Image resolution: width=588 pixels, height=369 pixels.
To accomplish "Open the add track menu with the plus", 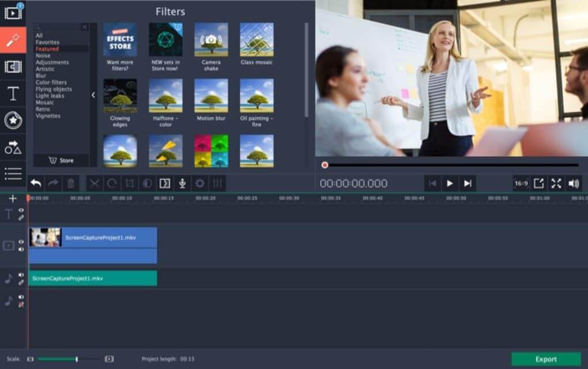I will point(12,199).
